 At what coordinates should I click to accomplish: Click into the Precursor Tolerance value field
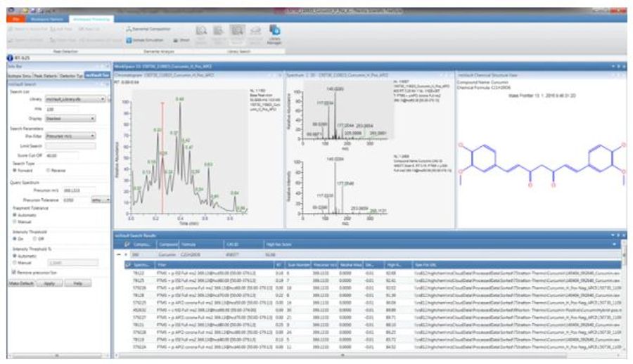76,200
